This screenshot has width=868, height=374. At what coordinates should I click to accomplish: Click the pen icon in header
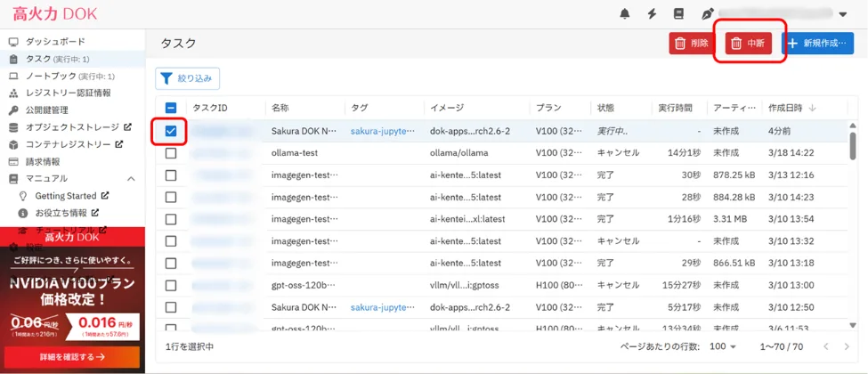click(x=707, y=14)
